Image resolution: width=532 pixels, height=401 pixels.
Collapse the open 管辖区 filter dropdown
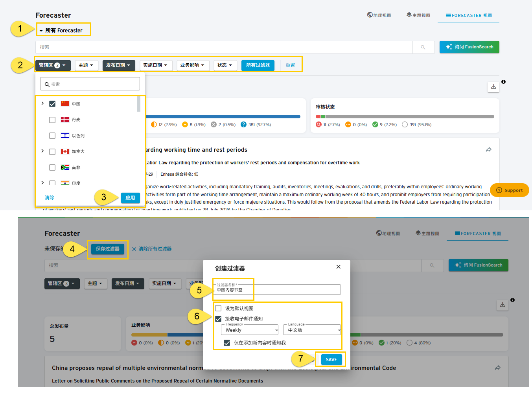pos(53,65)
